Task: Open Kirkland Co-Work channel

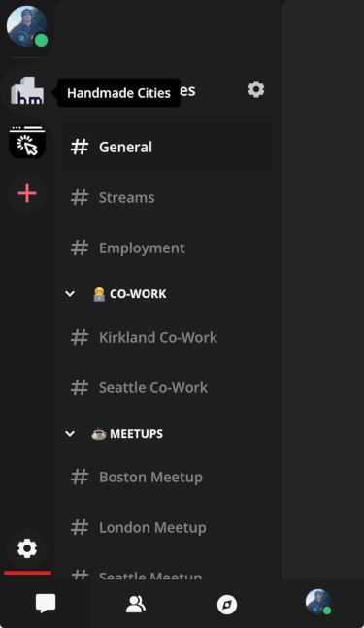Action: pyautogui.click(x=167, y=337)
